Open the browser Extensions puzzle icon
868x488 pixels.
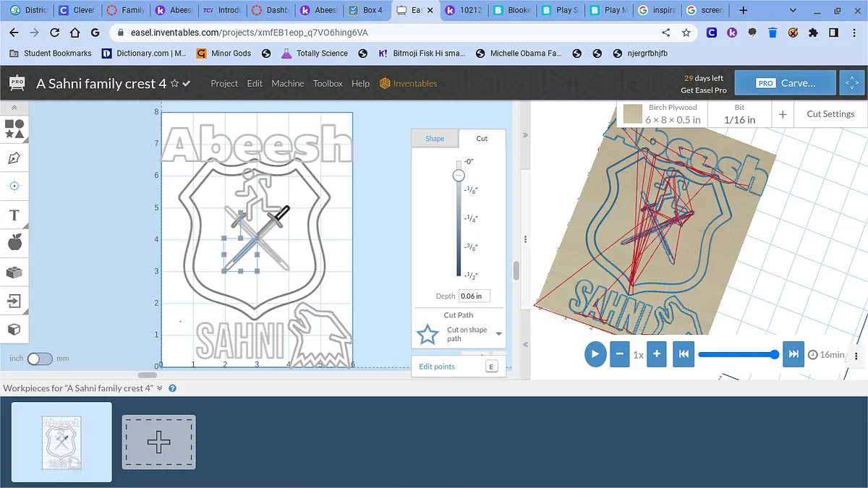coord(813,33)
